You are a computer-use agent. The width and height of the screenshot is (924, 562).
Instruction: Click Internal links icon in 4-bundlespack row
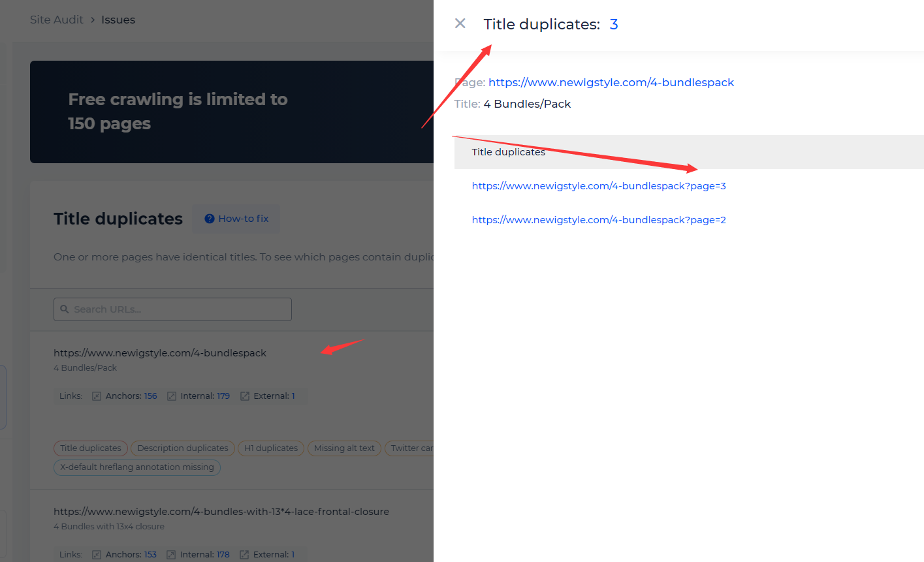tap(172, 396)
